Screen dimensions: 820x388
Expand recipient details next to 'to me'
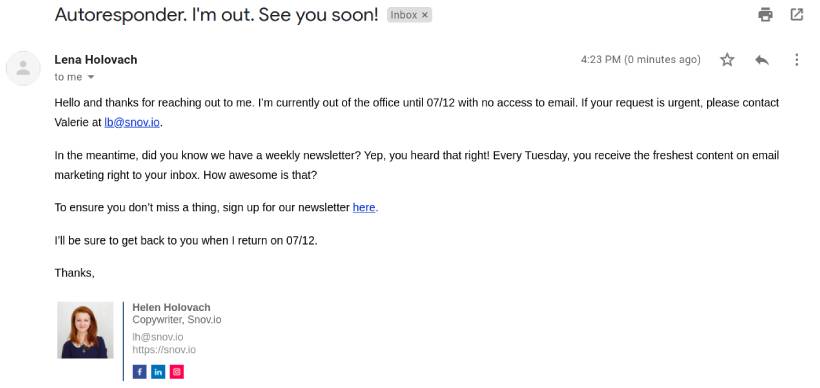click(x=90, y=77)
